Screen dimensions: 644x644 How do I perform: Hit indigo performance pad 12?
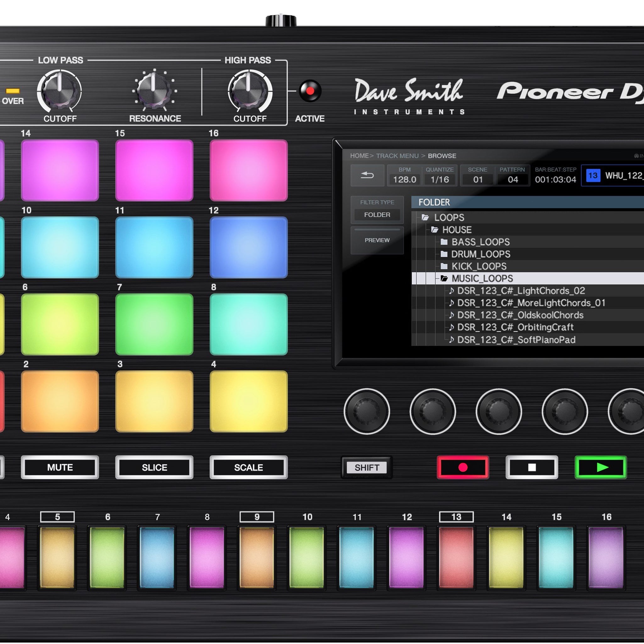tap(249, 247)
